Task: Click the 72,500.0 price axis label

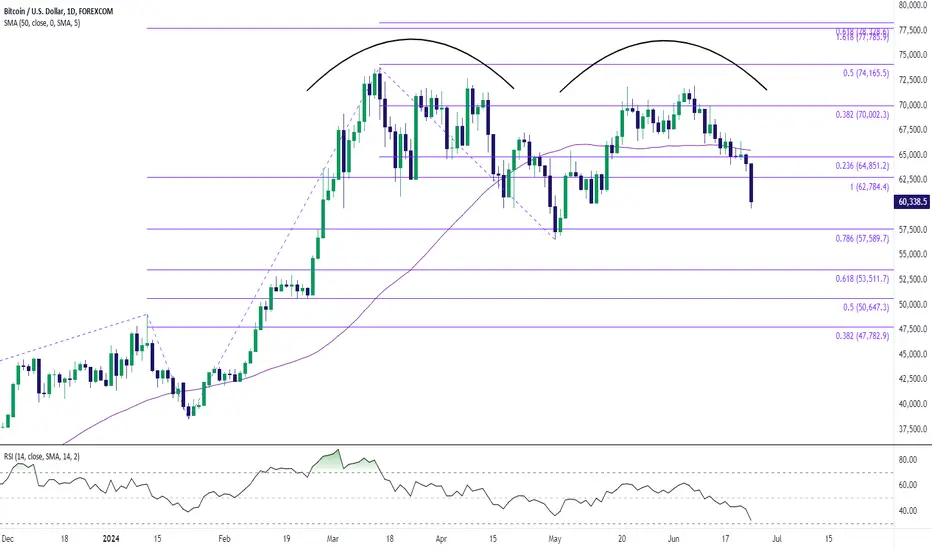Action: coord(913,80)
